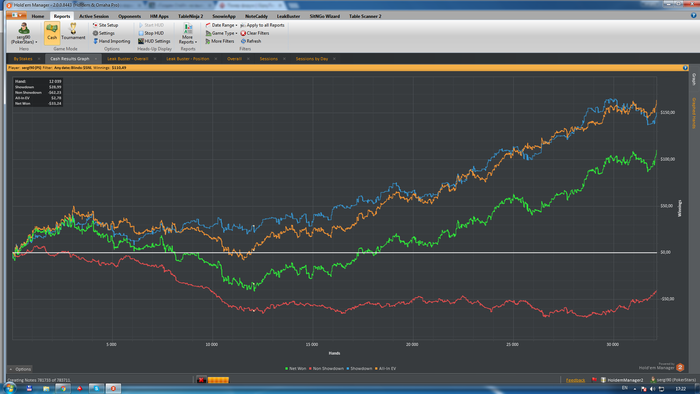Image resolution: width=700 pixels, height=394 pixels.
Task: Open the LeakBuster ribbon tab
Action: 288,16
